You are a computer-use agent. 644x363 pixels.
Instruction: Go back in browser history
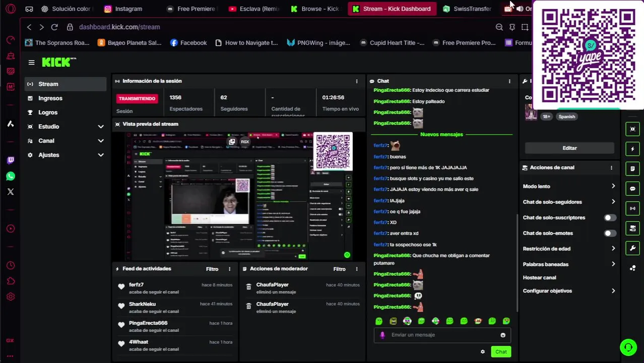(x=29, y=27)
